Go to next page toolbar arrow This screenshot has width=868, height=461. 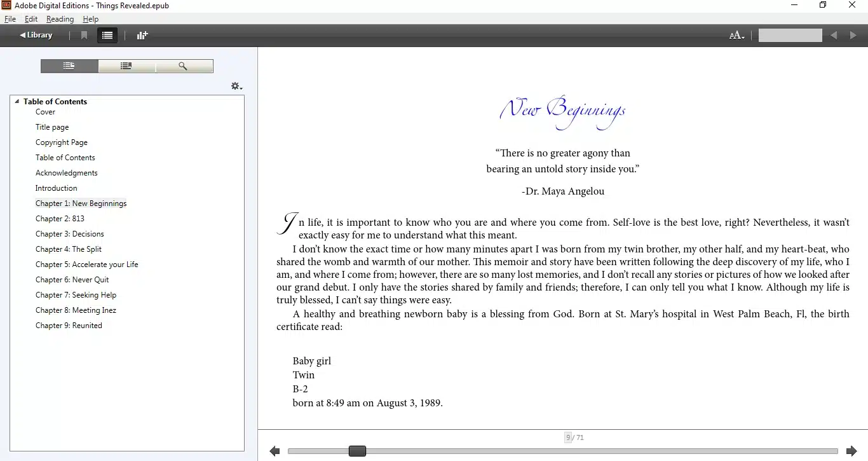[853, 36]
